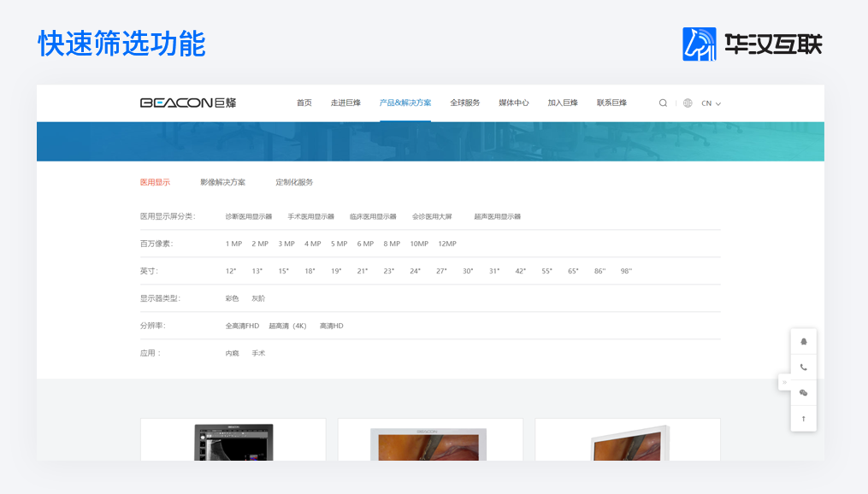Choose the 27" size filter

point(441,271)
